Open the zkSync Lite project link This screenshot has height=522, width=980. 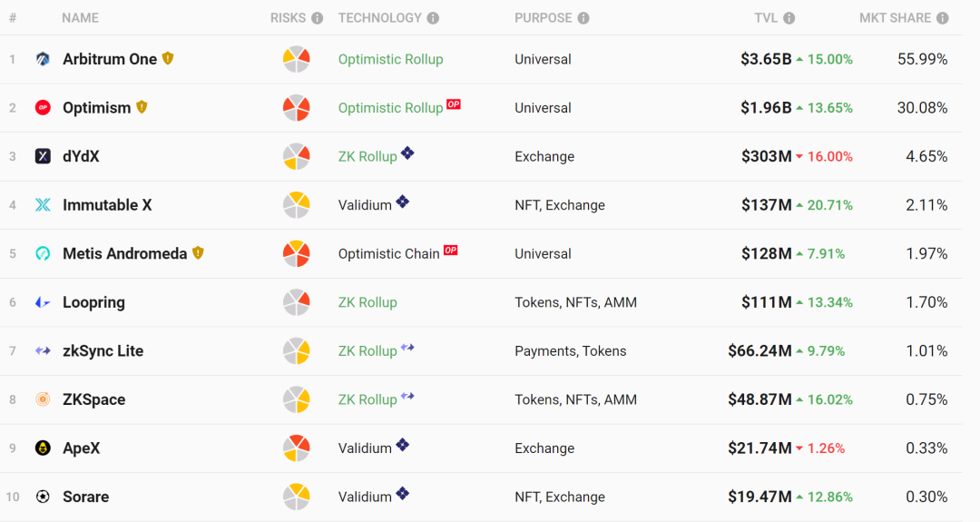103,350
